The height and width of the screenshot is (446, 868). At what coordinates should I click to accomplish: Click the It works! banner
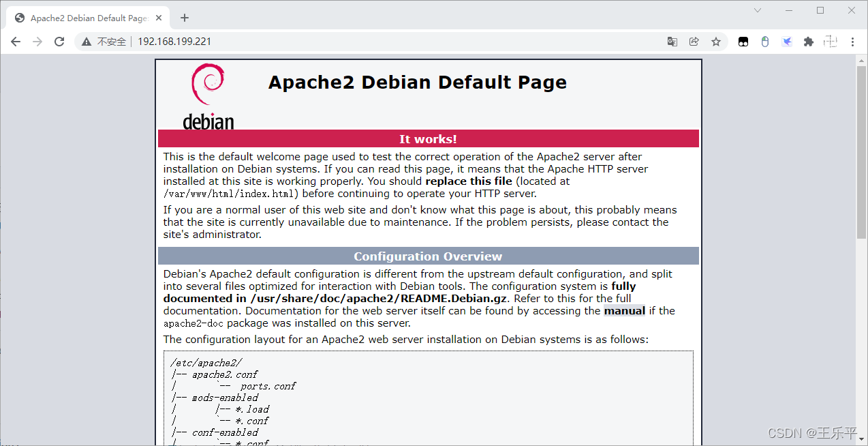coord(429,138)
